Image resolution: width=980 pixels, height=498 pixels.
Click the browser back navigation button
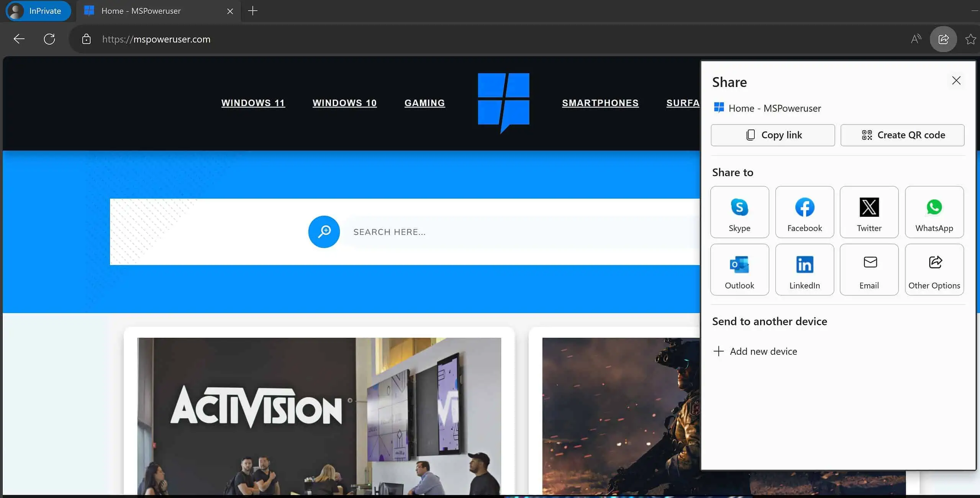coord(18,39)
